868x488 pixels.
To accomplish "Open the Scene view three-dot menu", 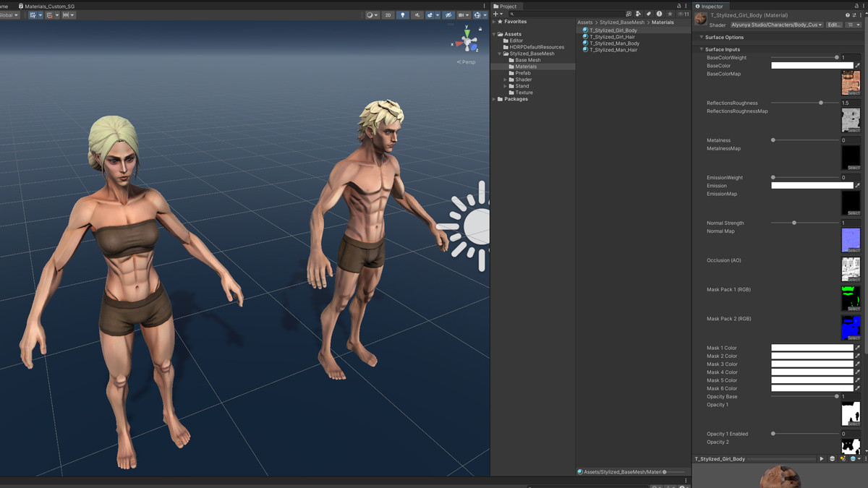I will 484,6.
